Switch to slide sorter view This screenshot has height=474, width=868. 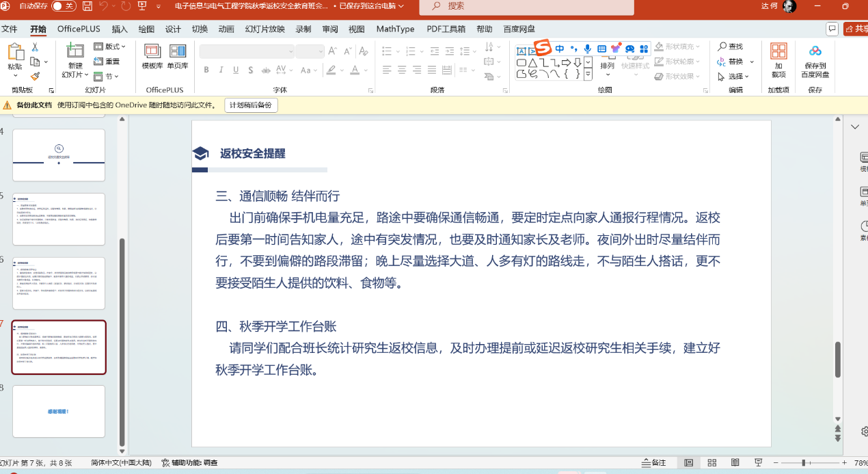point(711,463)
